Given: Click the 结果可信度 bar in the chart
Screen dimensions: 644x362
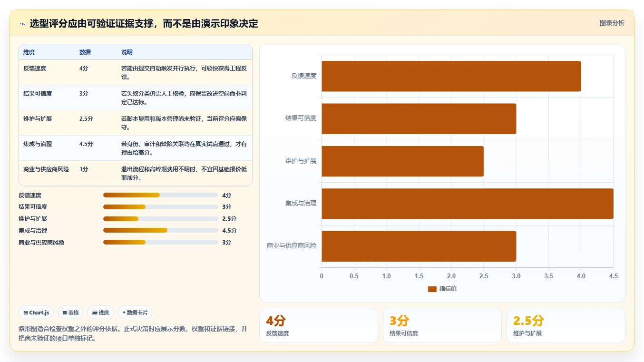Looking at the screenshot, I should pyautogui.click(x=419, y=118).
